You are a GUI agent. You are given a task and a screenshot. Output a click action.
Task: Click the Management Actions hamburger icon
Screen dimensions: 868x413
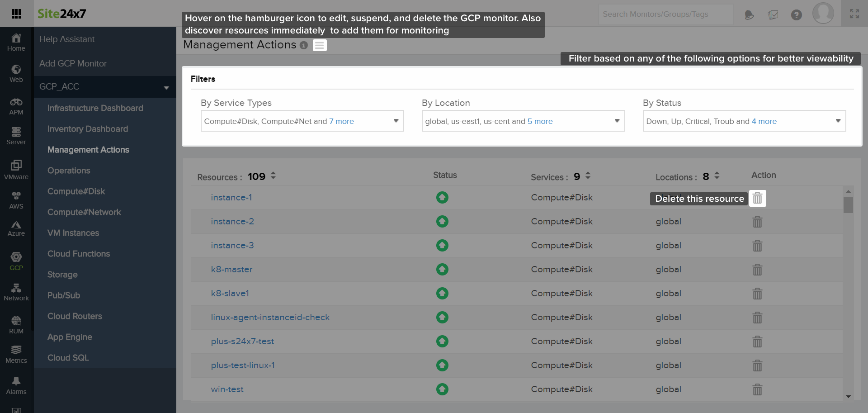click(x=320, y=45)
